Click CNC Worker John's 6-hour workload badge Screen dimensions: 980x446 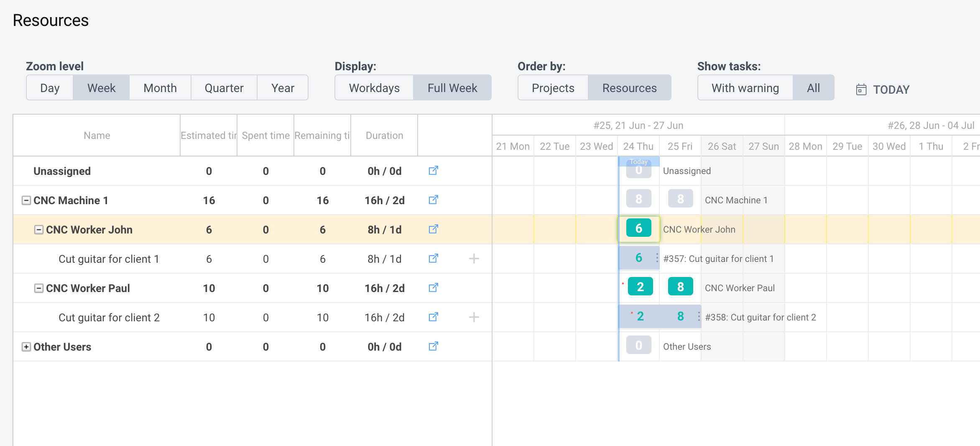click(638, 228)
